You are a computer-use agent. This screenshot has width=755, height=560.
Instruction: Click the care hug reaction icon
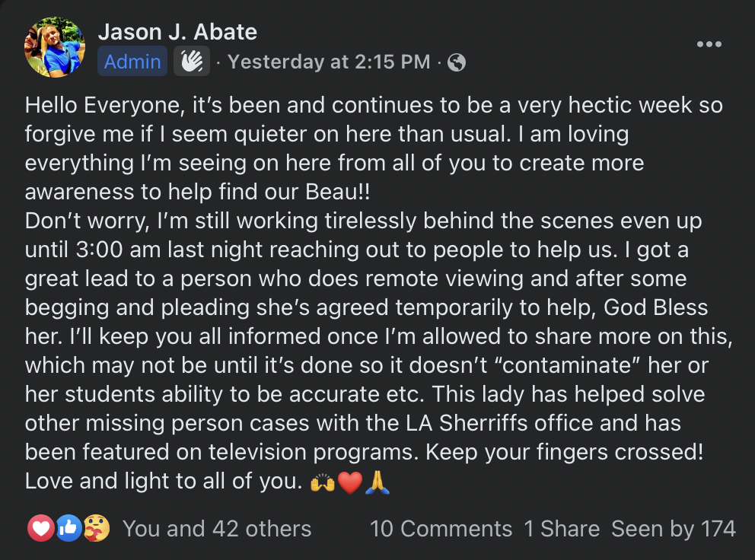97,528
